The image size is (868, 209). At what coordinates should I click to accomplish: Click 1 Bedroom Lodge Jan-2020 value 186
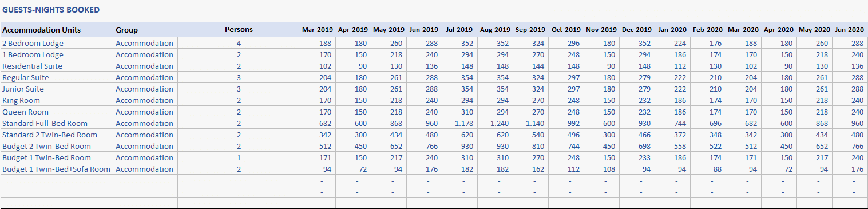(680, 54)
